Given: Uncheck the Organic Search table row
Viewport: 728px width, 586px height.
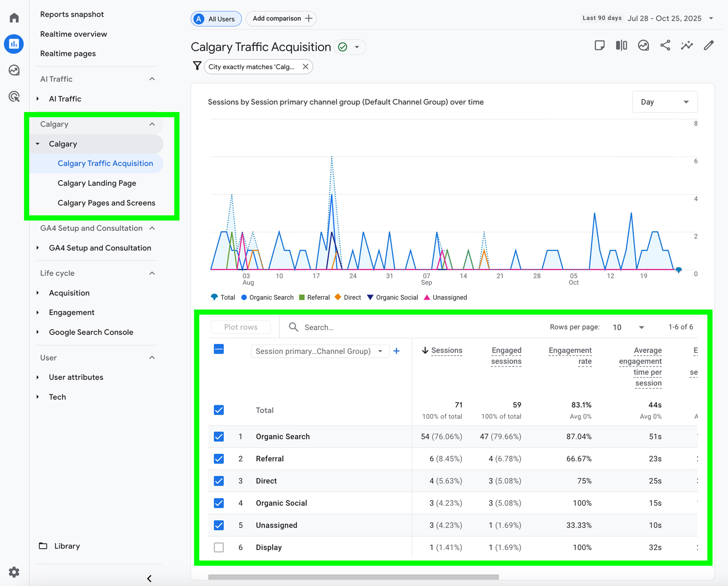Looking at the screenshot, I should click(x=219, y=436).
